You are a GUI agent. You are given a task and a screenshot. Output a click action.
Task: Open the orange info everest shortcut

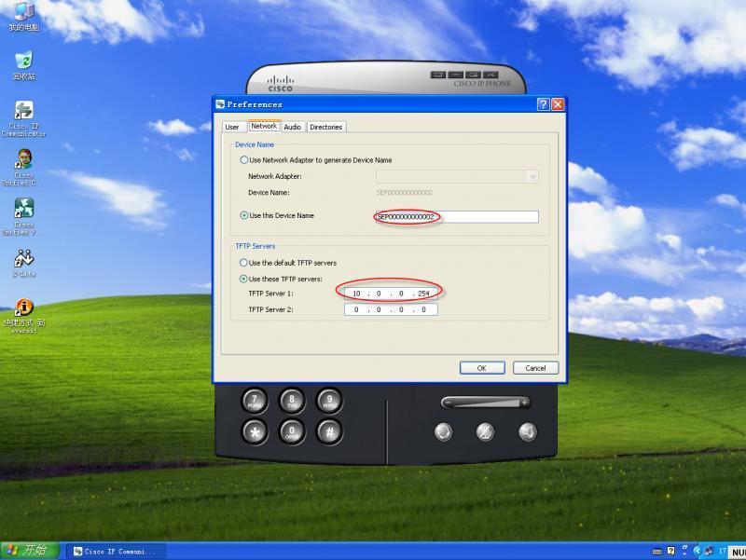point(24,316)
